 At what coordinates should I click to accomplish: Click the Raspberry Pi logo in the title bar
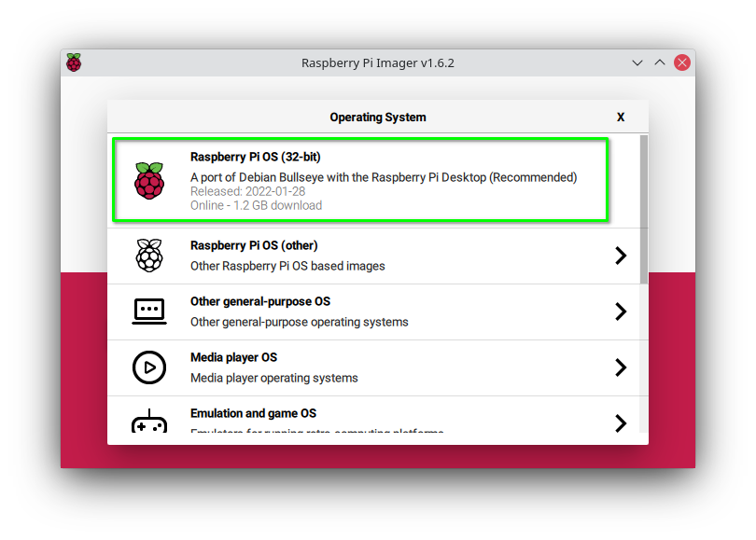click(74, 62)
